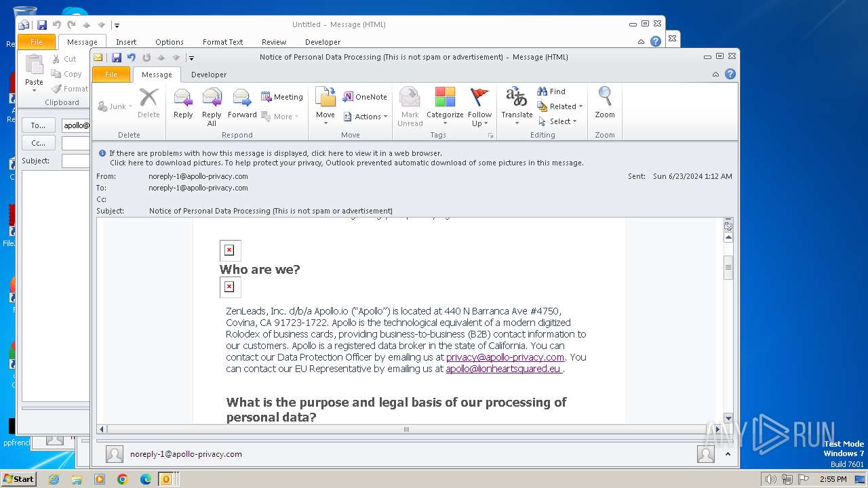Click Save icon in Untitled window toolbar
868x488 pixels.
point(42,25)
